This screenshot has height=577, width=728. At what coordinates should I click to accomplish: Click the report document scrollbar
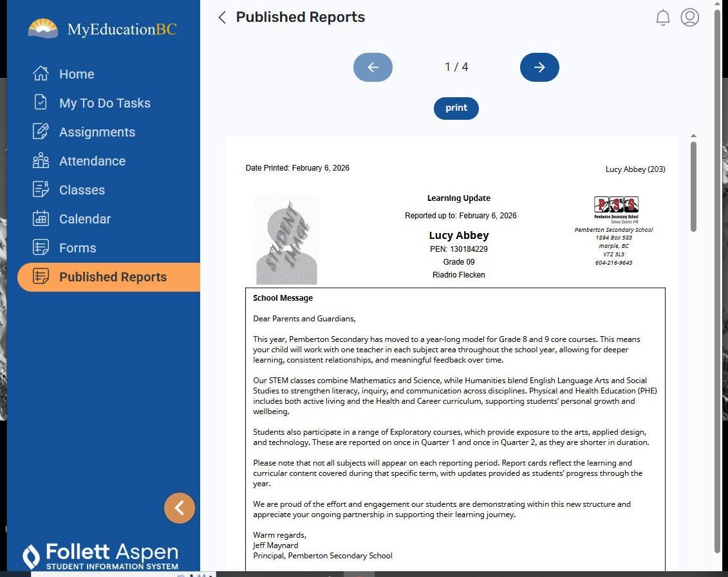[x=693, y=187]
